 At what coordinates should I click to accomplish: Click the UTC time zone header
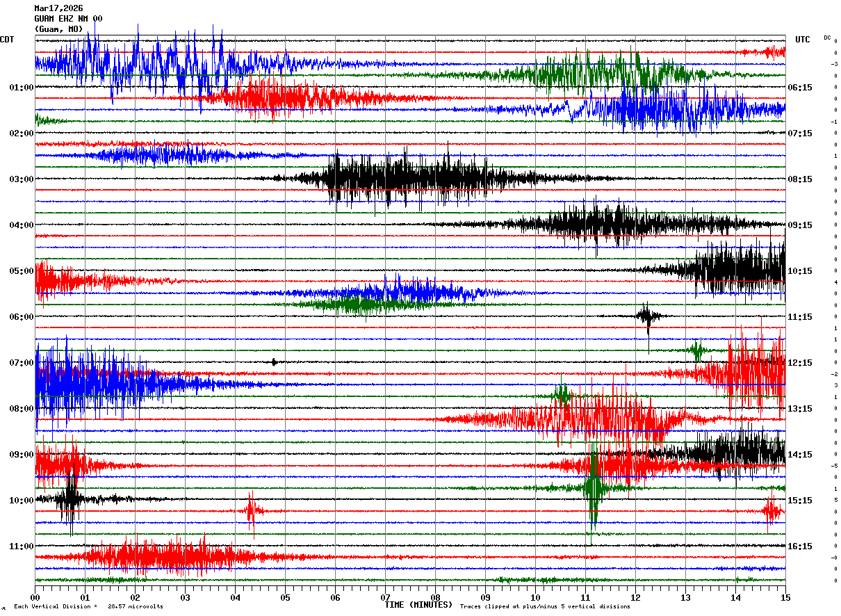(x=803, y=40)
